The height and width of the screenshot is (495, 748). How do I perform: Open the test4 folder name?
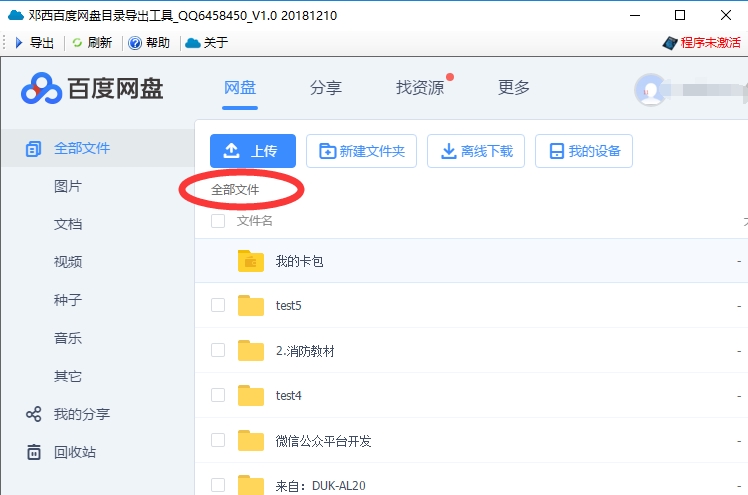point(289,396)
